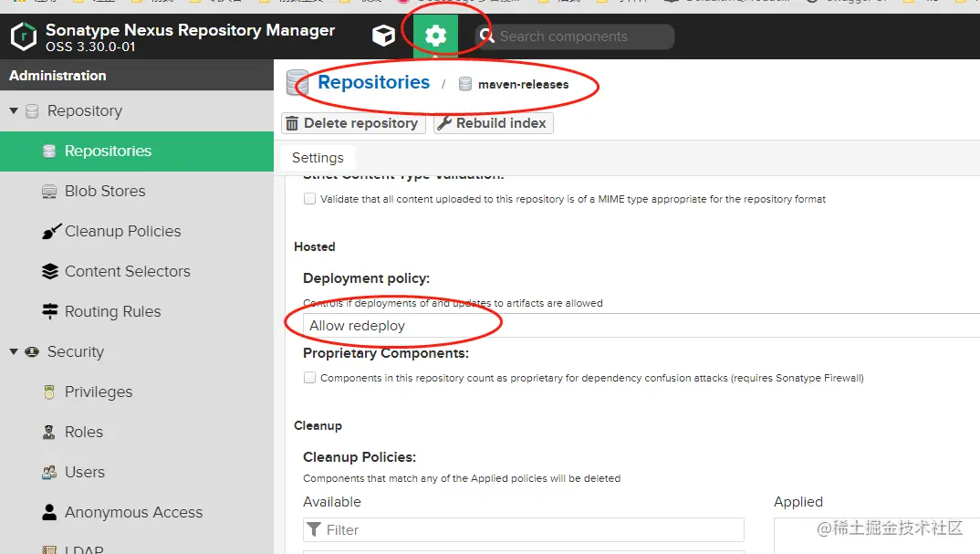Image resolution: width=980 pixels, height=554 pixels.
Task: Click the filter funnel icon
Action: tap(315, 529)
